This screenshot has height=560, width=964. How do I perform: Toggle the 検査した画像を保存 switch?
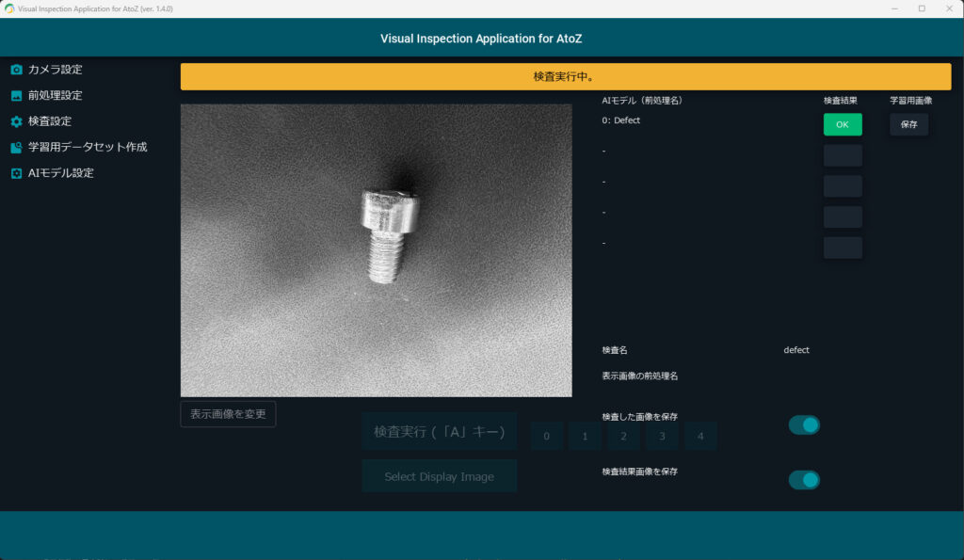[804, 425]
